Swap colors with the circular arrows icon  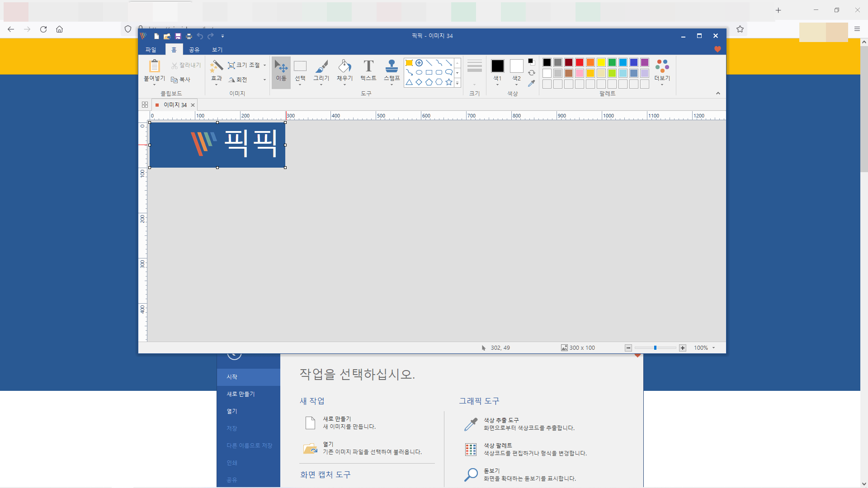[532, 73]
